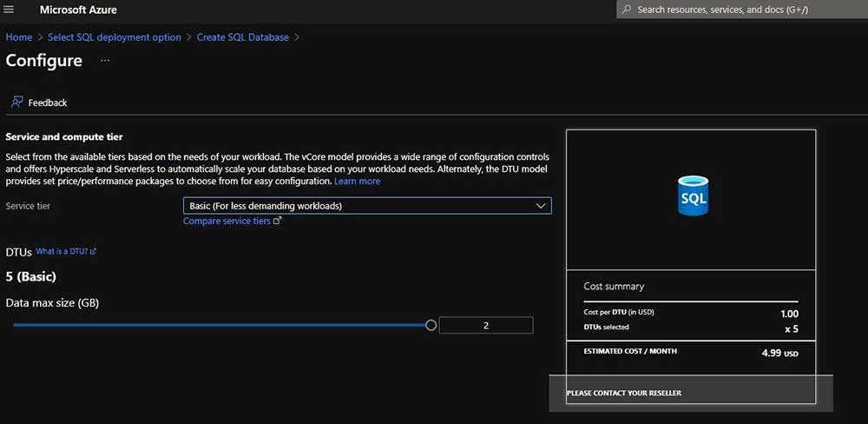Open the ellipsis menu beside Configure

pyautogui.click(x=105, y=61)
